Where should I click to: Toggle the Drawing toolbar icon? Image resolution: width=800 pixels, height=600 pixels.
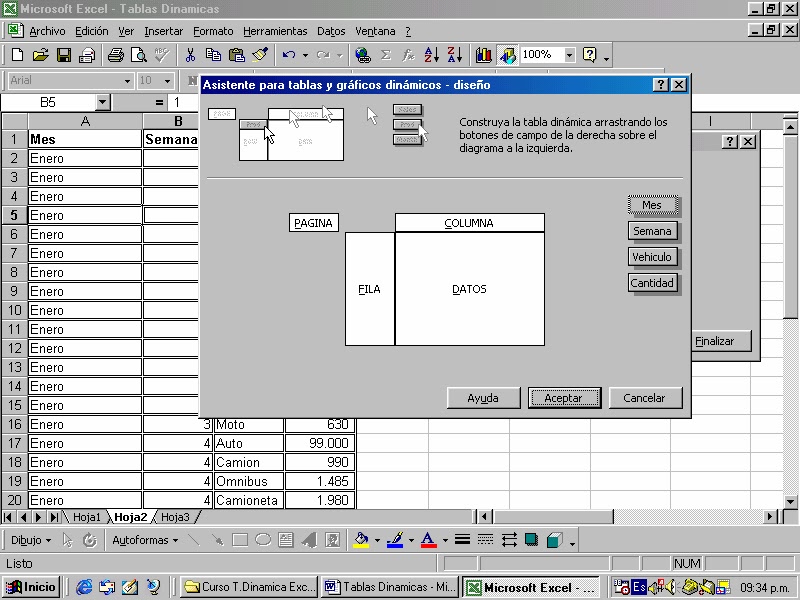point(507,55)
